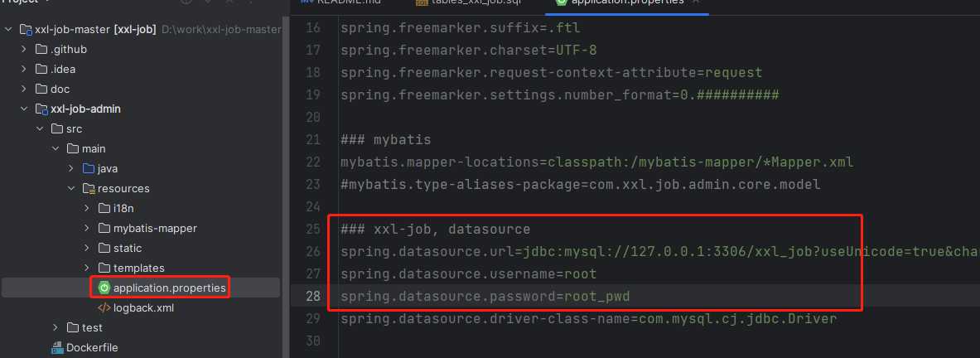Select the i18n folder in resources
The height and width of the screenshot is (358, 980).
(x=123, y=208)
